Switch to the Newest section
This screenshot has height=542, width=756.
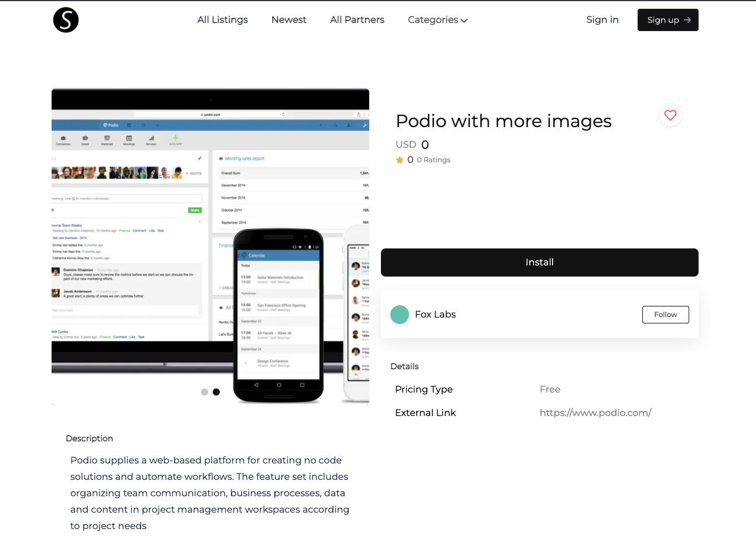[288, 19]
